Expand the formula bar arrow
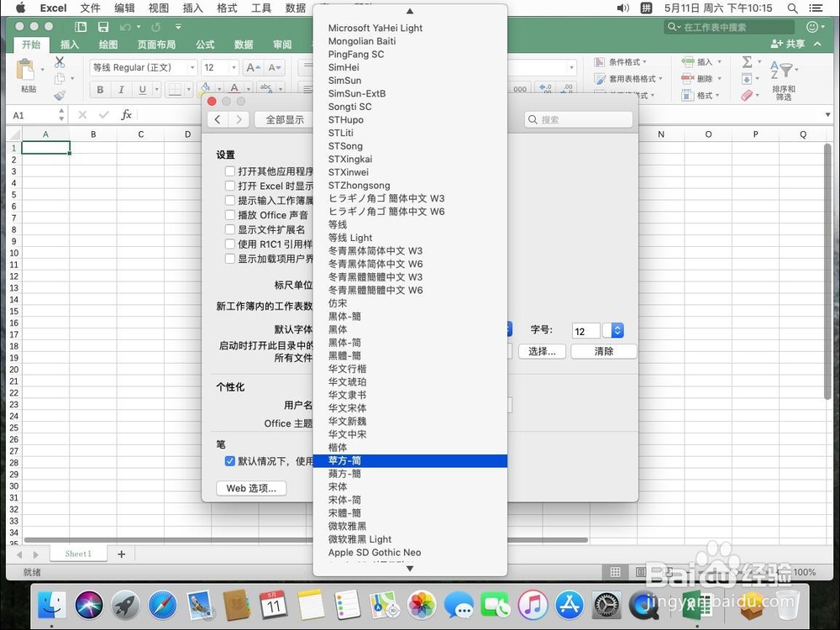The width and height of the screenshot is (840, 630). (x=827, y=114)
